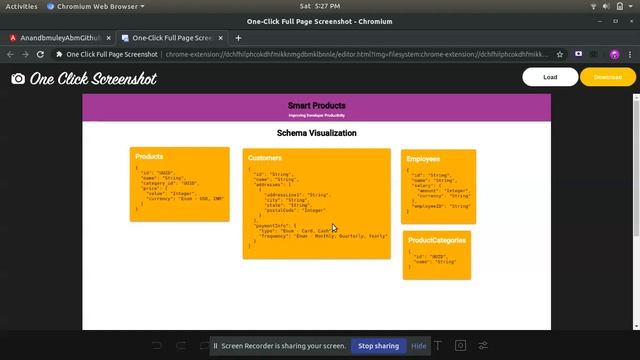640x360 pixels.
Task: Click the One Click Screenshot camera logo
Action: [18, 78]
